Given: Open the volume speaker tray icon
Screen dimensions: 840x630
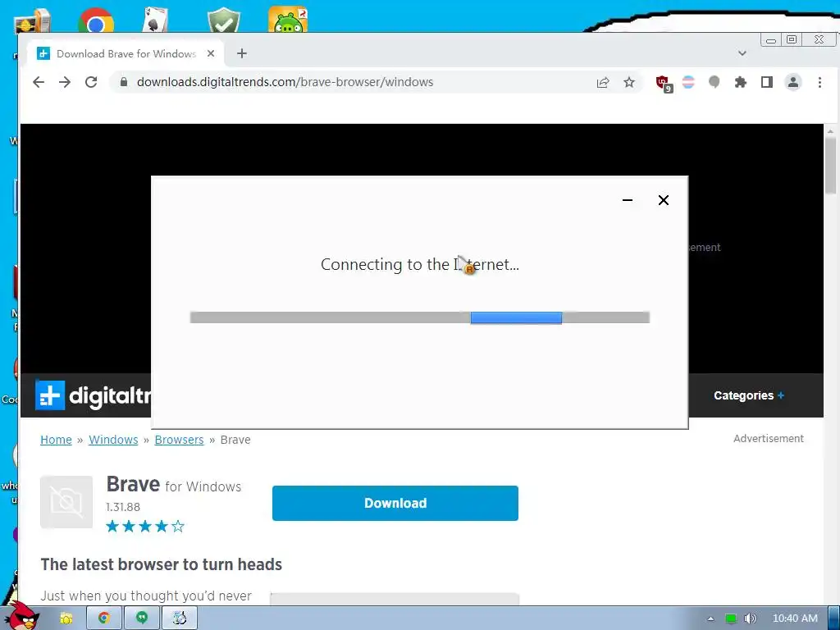Looking at the screenshot, I should (x=751, y=619).
